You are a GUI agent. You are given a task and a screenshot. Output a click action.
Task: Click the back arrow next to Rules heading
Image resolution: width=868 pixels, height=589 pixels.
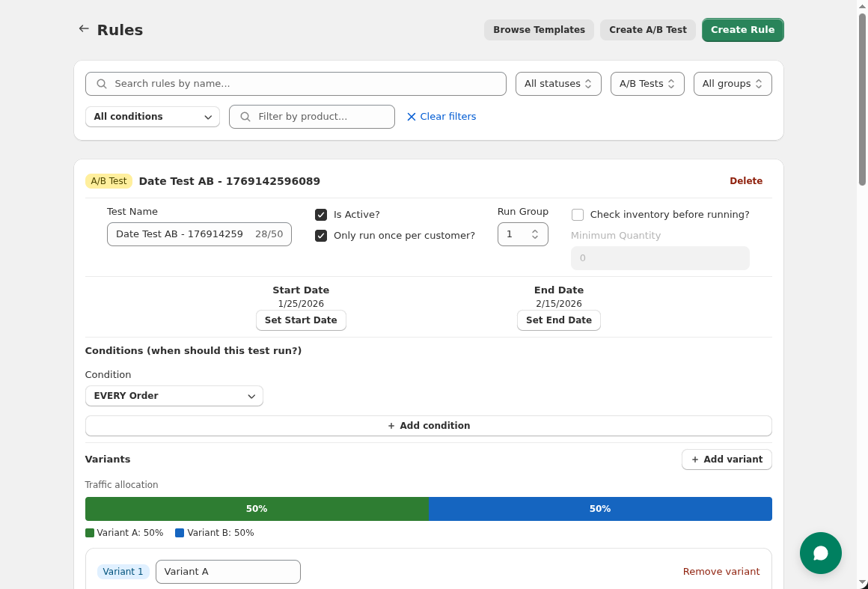(x=83, y=28)
